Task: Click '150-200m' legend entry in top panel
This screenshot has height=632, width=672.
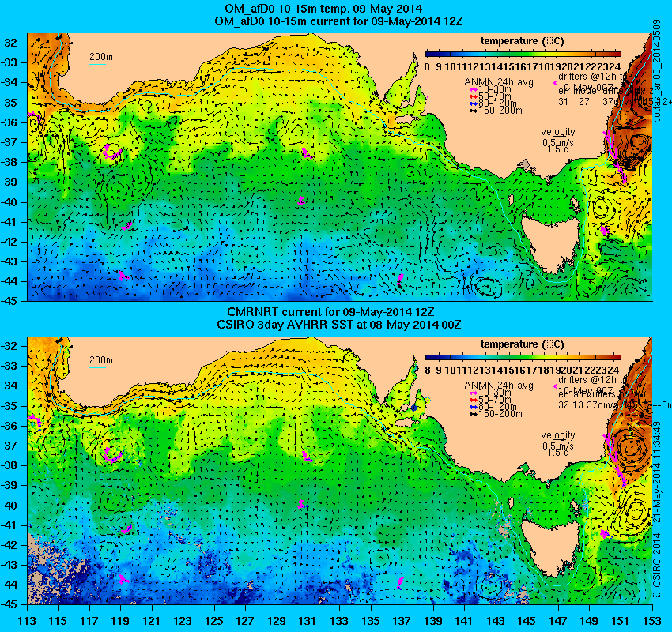Action: coord(496,111)
